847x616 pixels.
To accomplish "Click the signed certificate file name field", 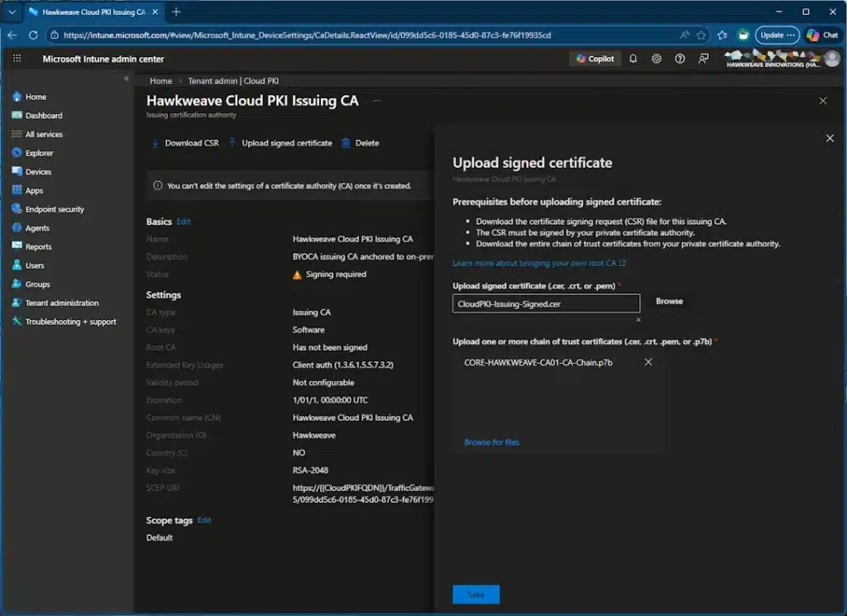I will 546,303.
